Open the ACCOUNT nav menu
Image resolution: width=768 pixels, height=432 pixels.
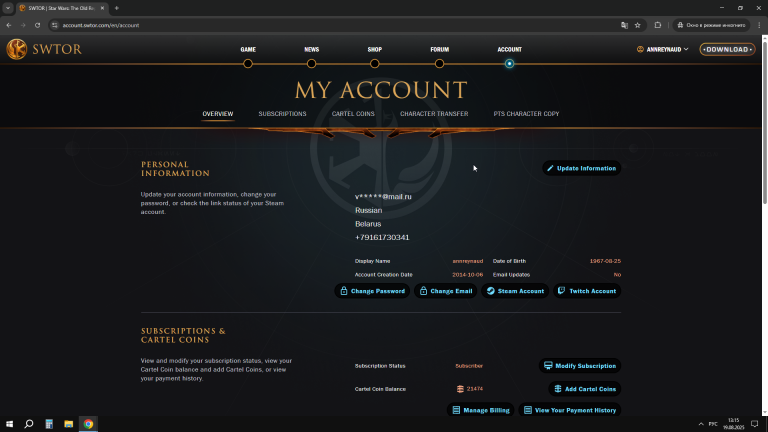click(509, 49)
